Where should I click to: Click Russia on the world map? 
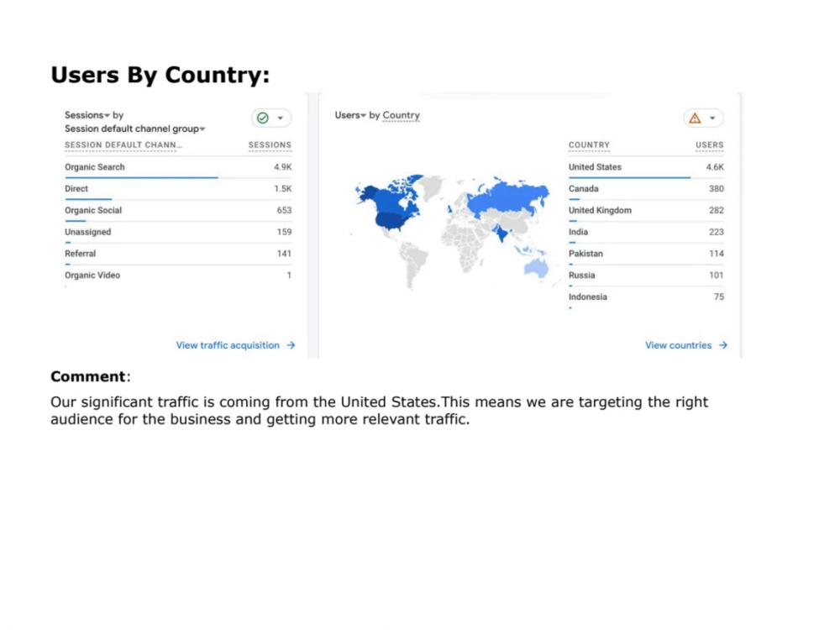pyautogui.click(x=507, y=197)
